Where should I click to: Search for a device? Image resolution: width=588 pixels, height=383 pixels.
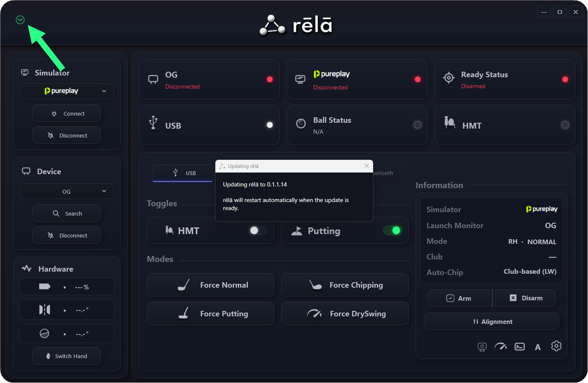pos(67,213)
